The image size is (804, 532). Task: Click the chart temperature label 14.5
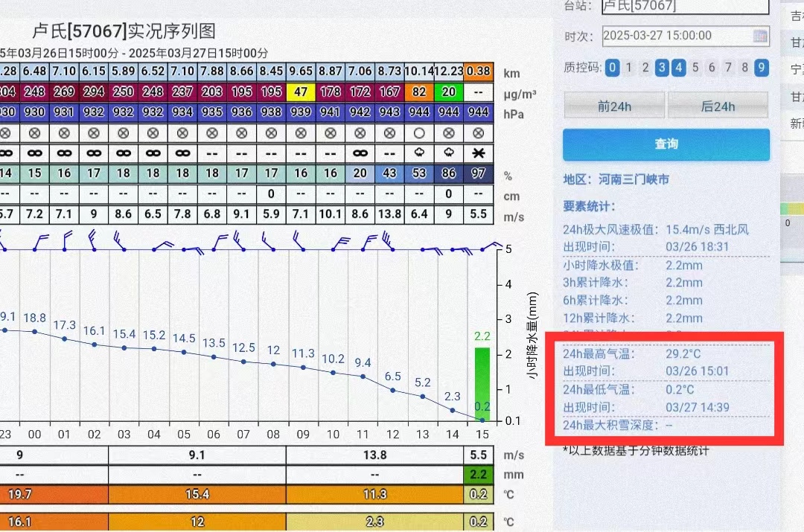tap(184, 339)
